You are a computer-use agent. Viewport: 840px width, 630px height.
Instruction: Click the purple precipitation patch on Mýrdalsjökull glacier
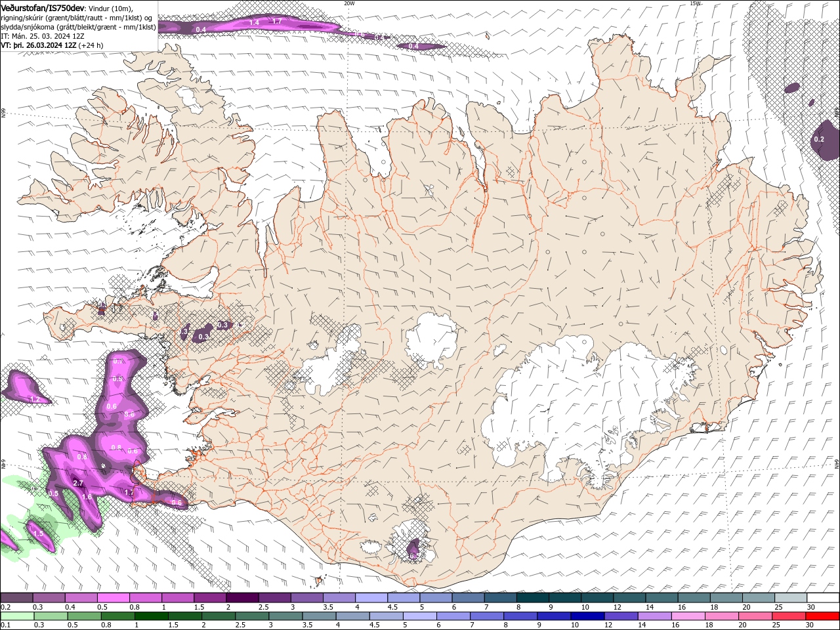pos(413,548)
